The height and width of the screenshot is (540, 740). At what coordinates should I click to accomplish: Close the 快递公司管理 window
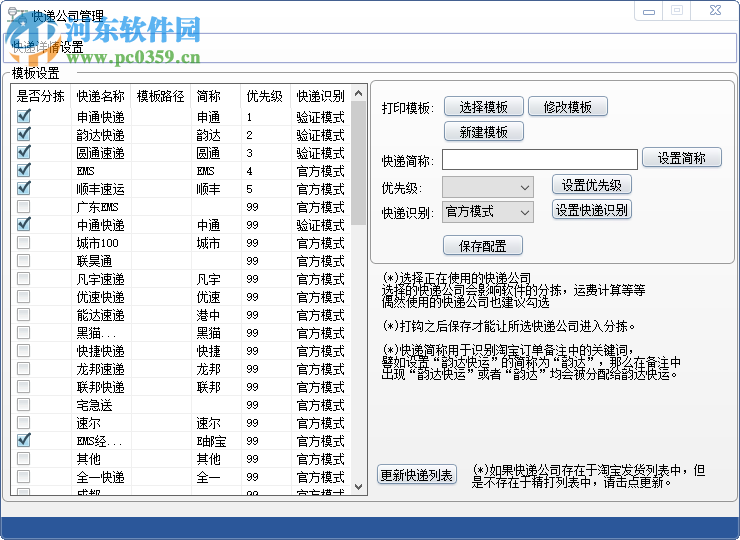715,10
